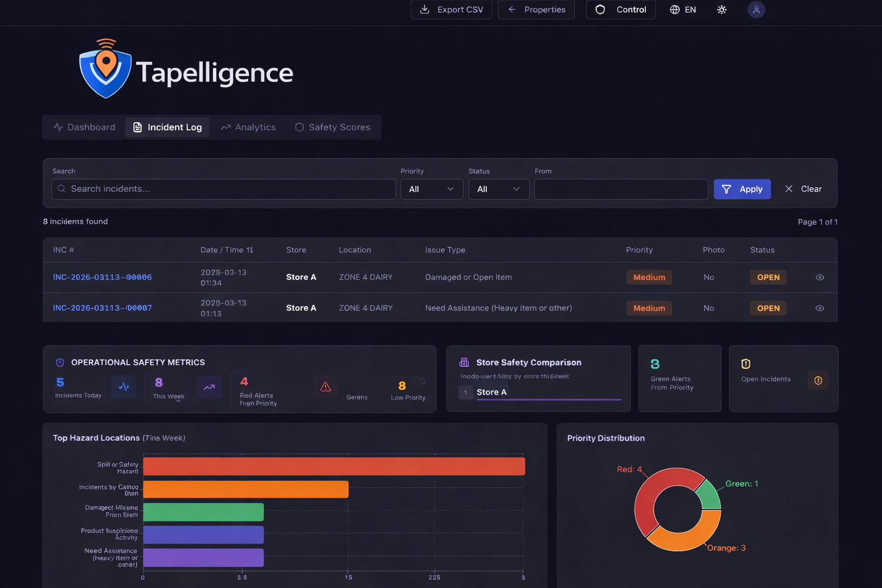
Task: Click the Issue Type column header
Action: coord(445,250)
